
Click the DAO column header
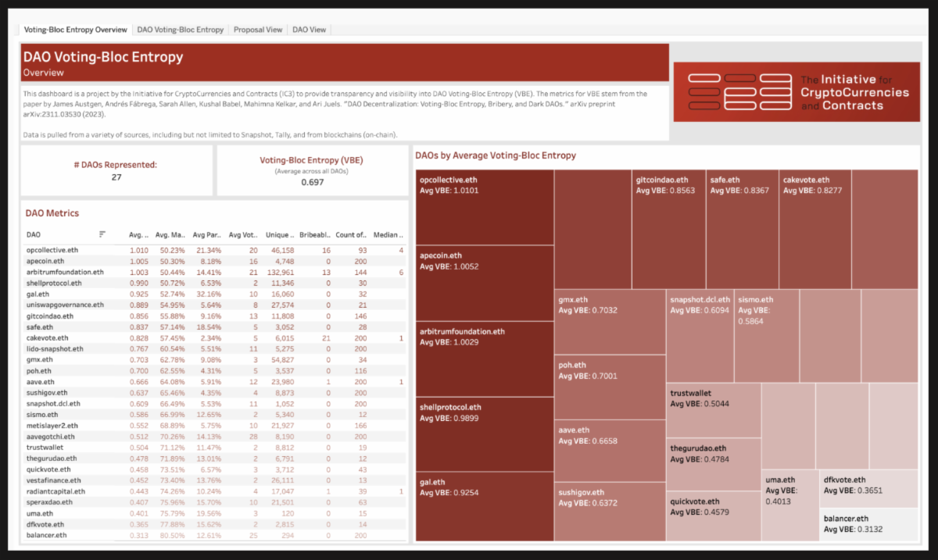click(x=34, y=234)
